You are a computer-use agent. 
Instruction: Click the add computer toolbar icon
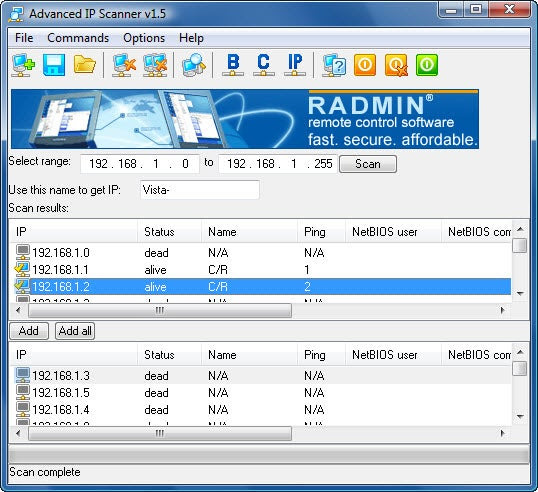23,65
